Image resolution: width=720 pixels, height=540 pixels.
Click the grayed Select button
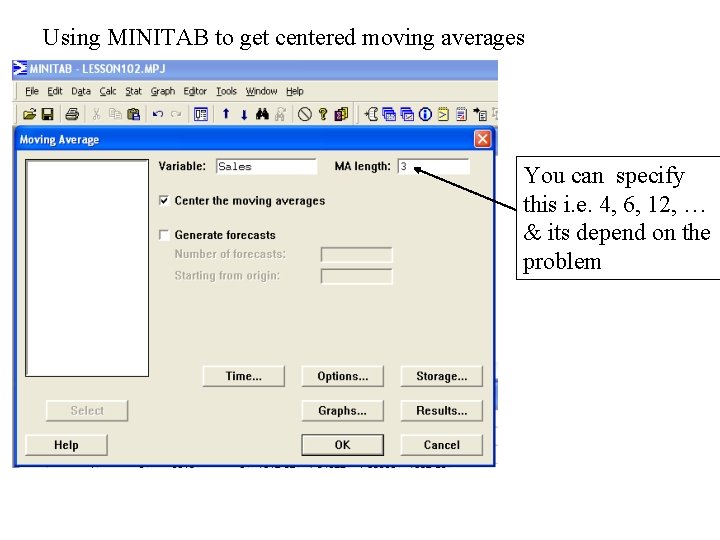(87, 411)
